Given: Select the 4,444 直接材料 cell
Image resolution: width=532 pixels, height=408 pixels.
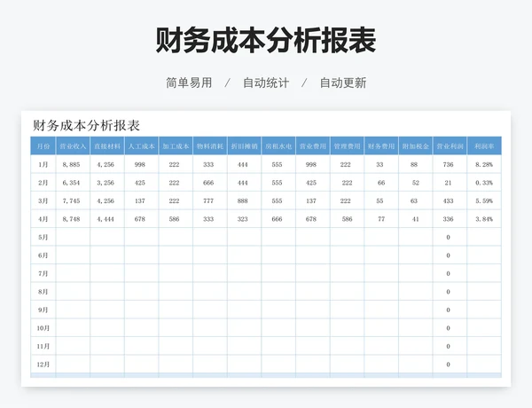Looking at the screenshot, I should pyautogui.click(x=106, y=219).
